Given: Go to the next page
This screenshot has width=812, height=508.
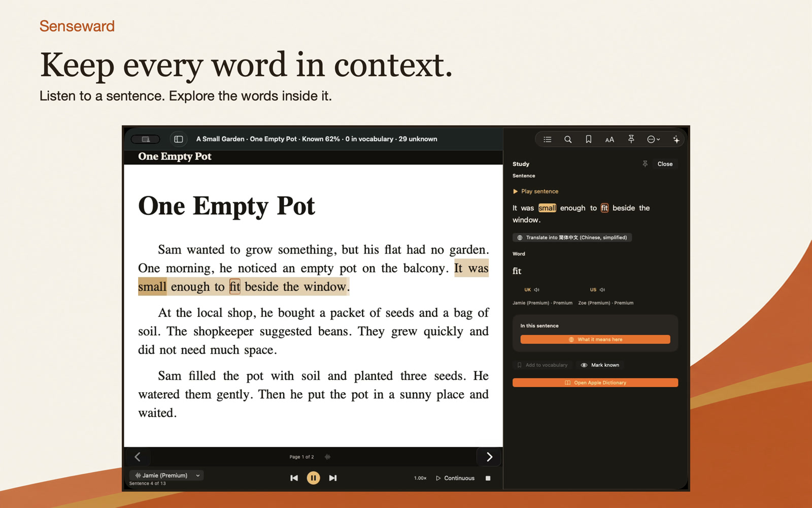Looking at the screenshot, I should [489, 457].
